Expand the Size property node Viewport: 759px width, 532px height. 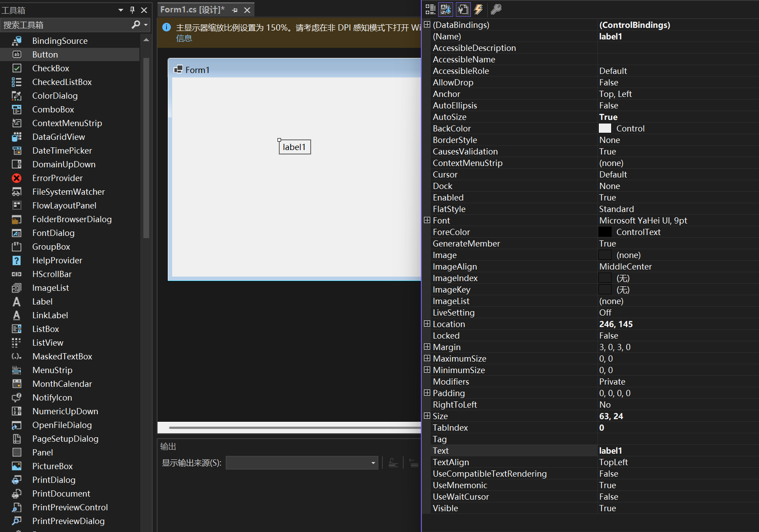tap(427, 416)
